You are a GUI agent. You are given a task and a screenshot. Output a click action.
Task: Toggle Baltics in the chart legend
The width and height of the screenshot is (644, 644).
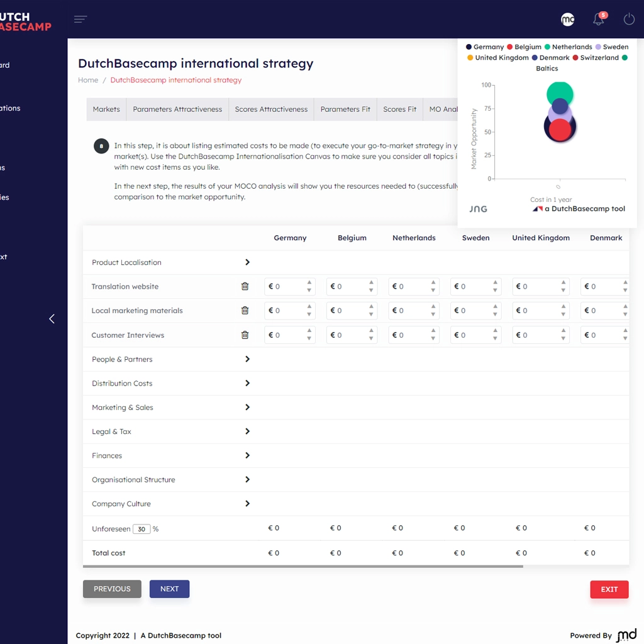[x=547, y=68]
